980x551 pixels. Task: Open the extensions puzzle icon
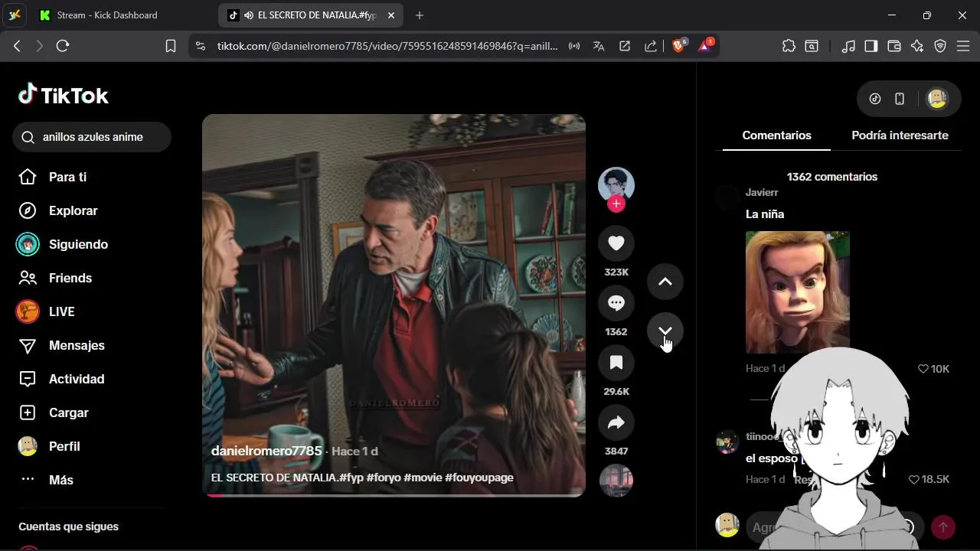click(789, 46)
